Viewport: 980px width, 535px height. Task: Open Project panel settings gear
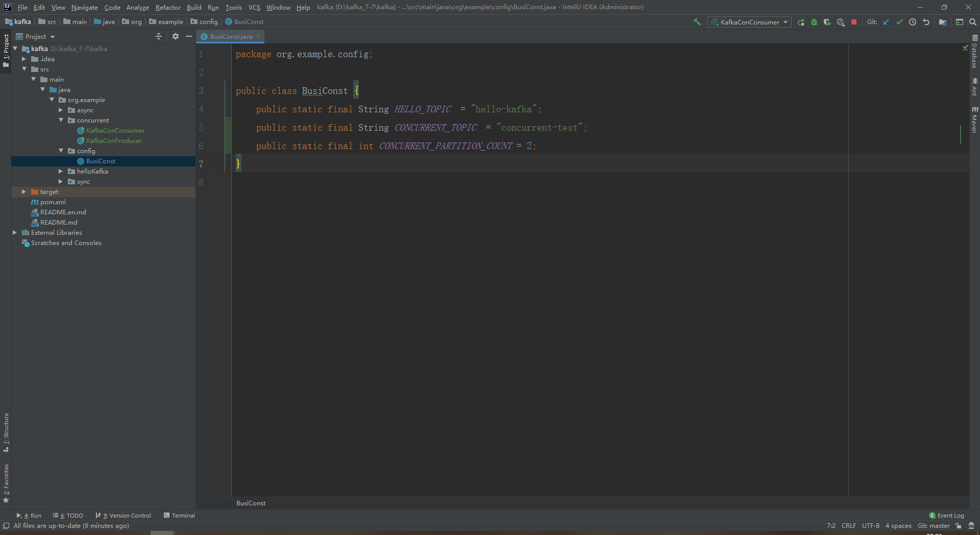[x=176, y=36]
